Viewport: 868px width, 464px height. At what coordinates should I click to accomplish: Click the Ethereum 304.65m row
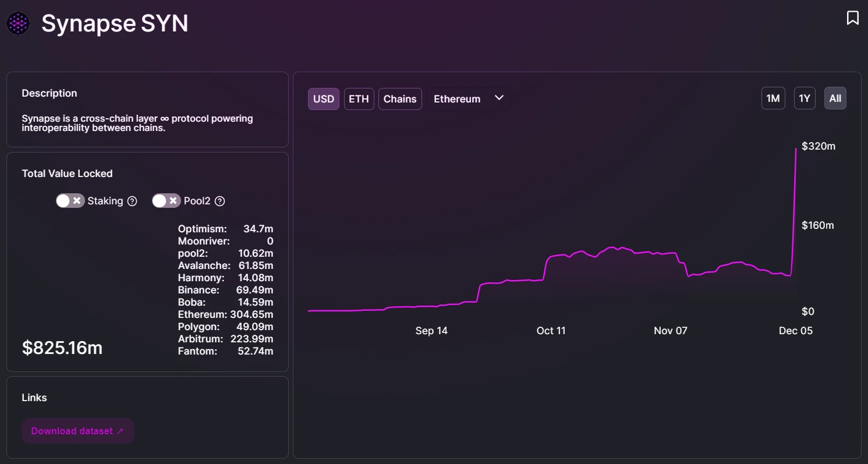click(x=226, y=314)
